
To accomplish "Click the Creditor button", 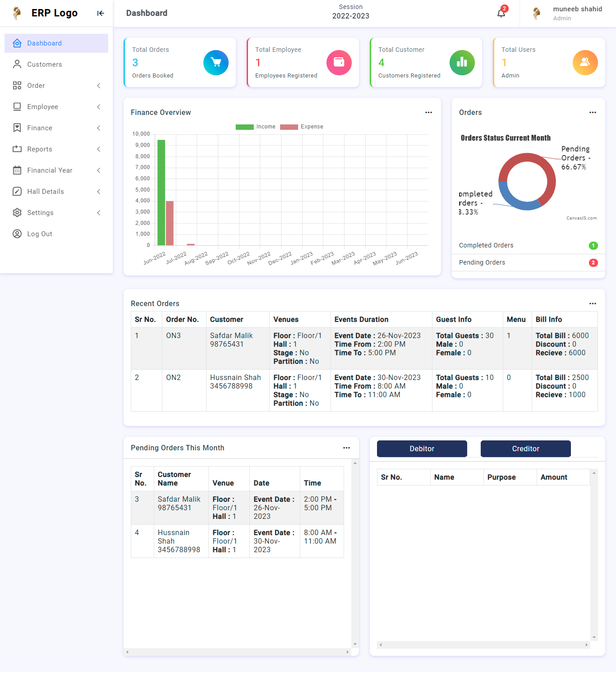I will pos(525,449).
